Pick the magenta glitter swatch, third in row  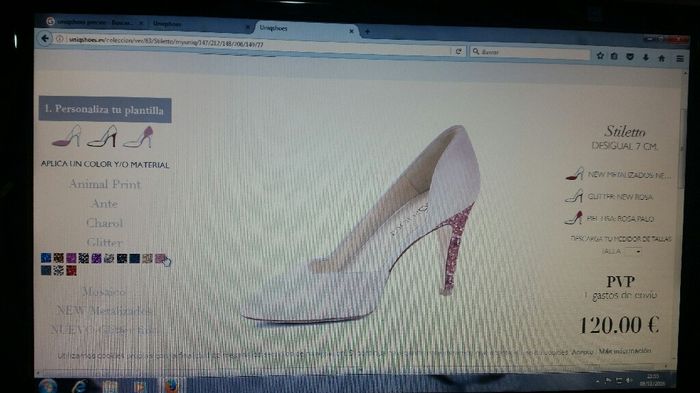[71, 258]
